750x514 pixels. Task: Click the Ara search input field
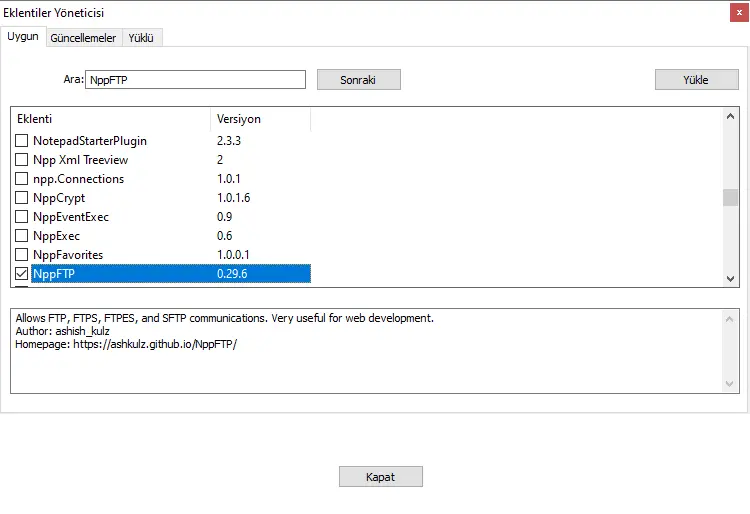click(195, 80)
